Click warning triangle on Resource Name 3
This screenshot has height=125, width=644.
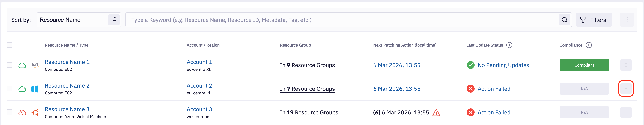tap(436, 113)
